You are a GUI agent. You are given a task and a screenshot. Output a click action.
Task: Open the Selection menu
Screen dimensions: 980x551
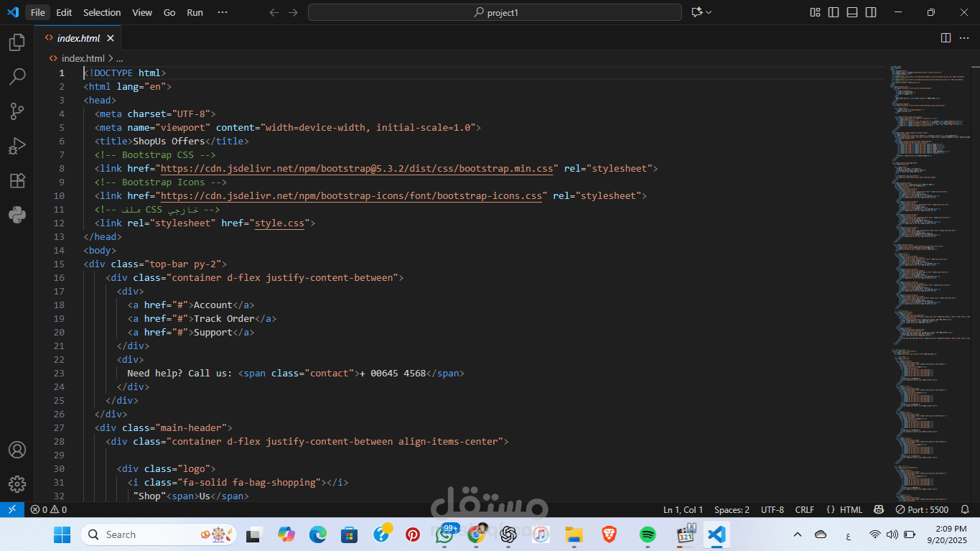pyautogui.click(x=102, y=12)
